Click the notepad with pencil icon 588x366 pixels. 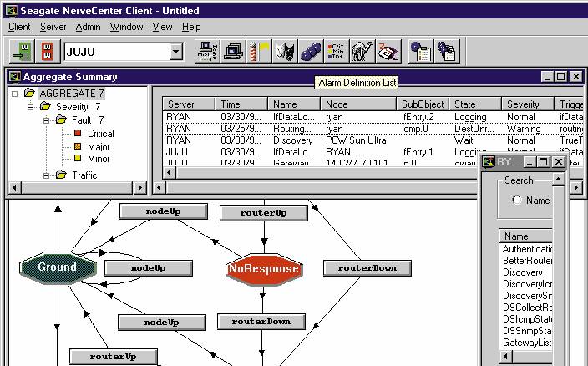click(x=388, y=51)
